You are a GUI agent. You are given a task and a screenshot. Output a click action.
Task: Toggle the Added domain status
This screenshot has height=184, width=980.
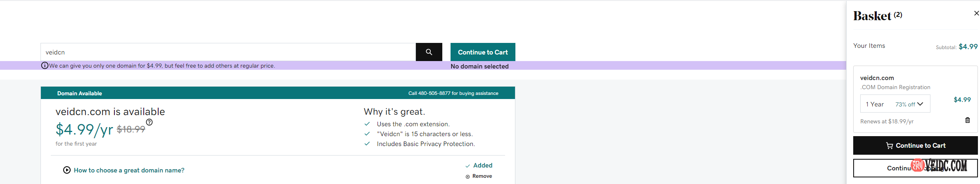(x=479, y=165)
